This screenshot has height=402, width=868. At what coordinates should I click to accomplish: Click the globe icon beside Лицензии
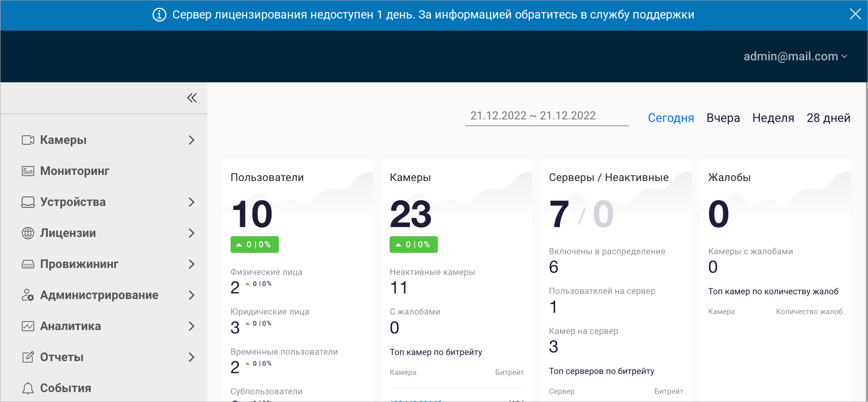pos(28,233)
